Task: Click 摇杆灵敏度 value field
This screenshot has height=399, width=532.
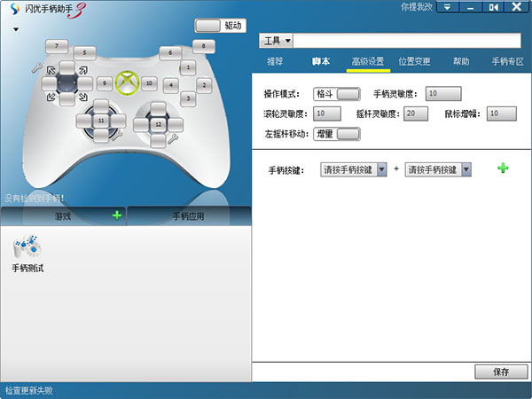Action: point(416,113)
